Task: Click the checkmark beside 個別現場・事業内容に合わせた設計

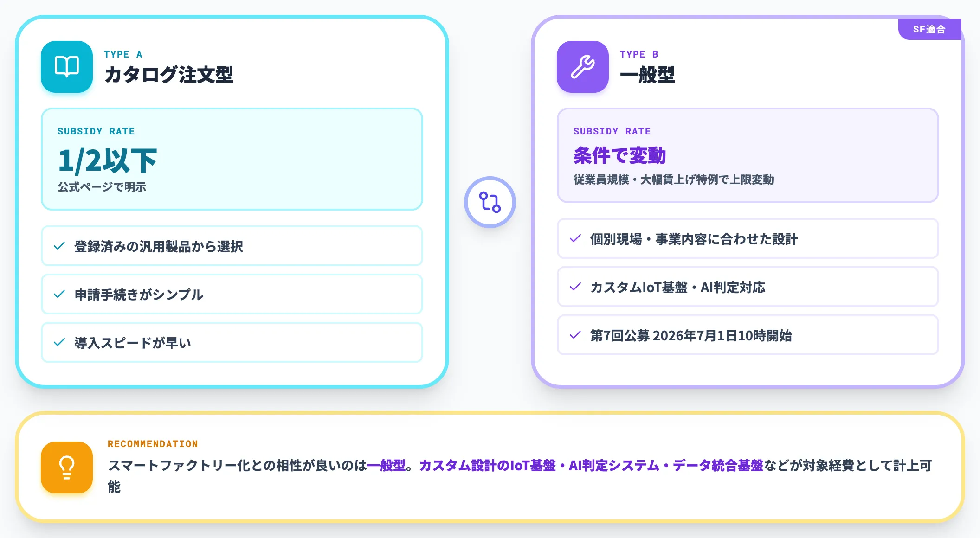Action: [575, 238]
